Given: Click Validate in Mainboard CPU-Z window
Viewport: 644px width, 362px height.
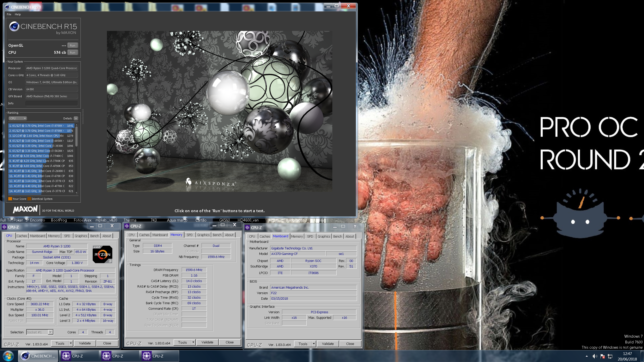Looking at the screenshot, I should pyautogui.click(x=328, y=344).
